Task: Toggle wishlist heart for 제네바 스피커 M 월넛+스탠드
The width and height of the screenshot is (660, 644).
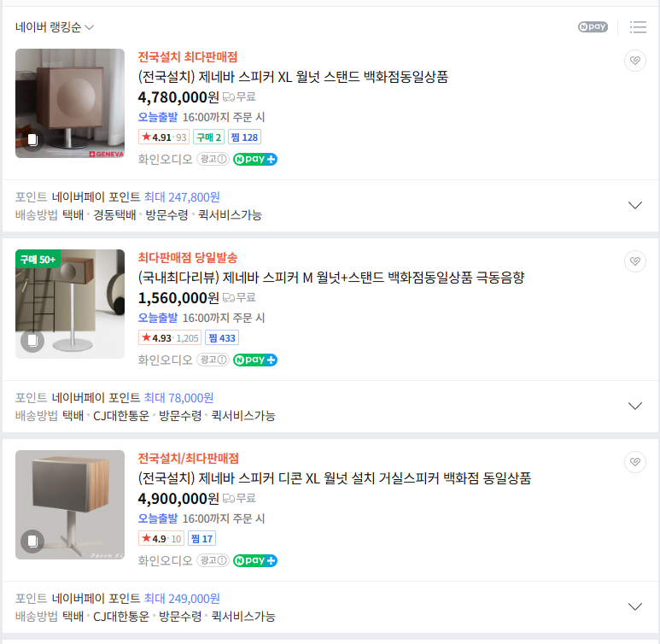Action: pyautogui.click(x=634, y=261)
